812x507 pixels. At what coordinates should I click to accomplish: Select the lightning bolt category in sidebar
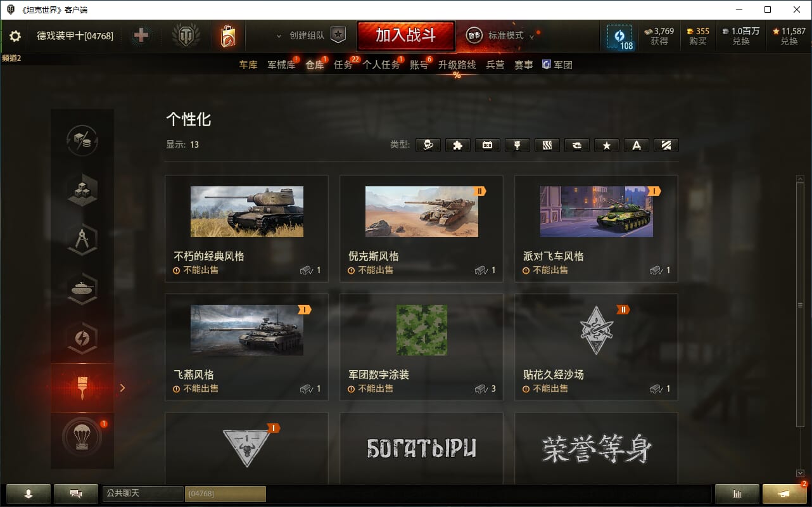click(82, 338)
